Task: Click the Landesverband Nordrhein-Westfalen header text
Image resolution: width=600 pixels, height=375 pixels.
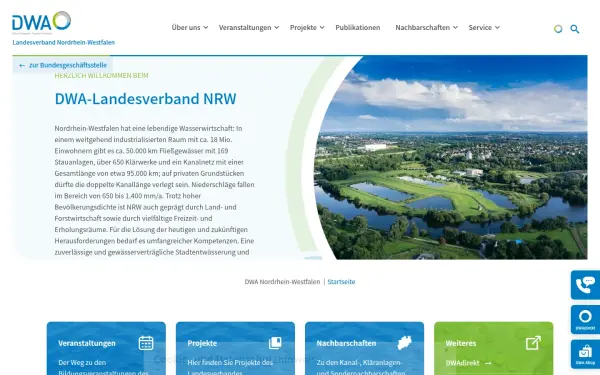Action: pyautogui.click(x=64, y=42)
